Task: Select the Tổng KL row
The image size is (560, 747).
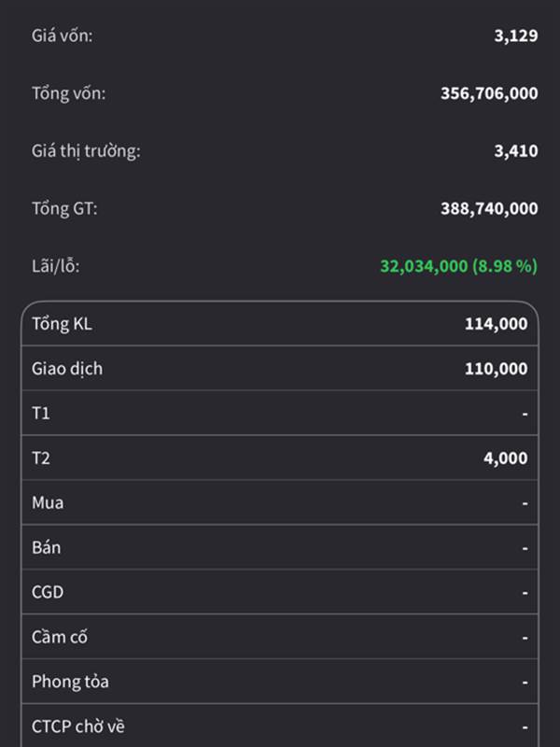Action: click(x=280, y=324)
